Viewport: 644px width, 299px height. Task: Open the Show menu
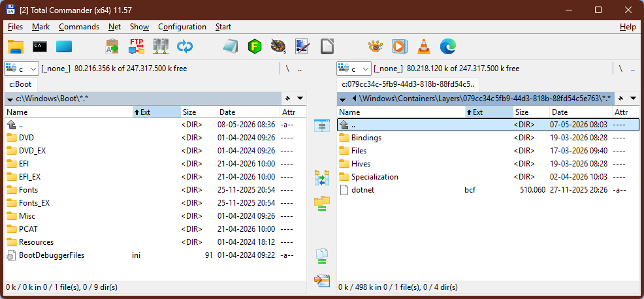tap(139, 27)
